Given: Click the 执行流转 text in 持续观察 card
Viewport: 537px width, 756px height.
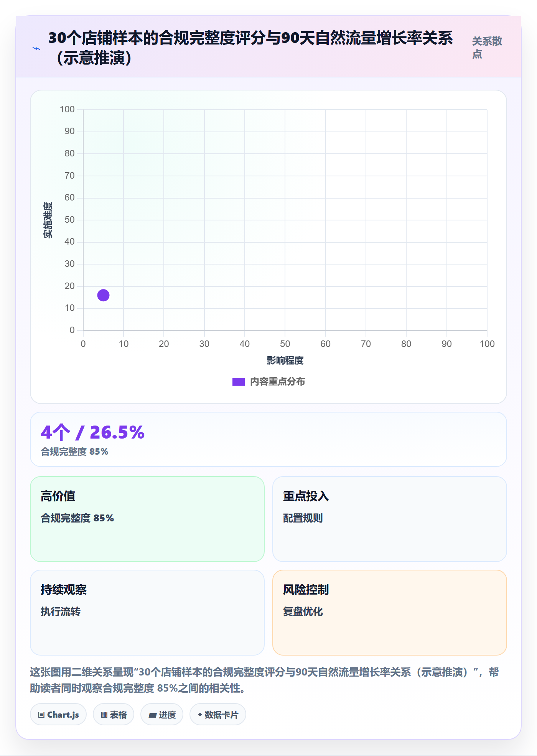Looking at the screenshot, I should coord(61,611).
